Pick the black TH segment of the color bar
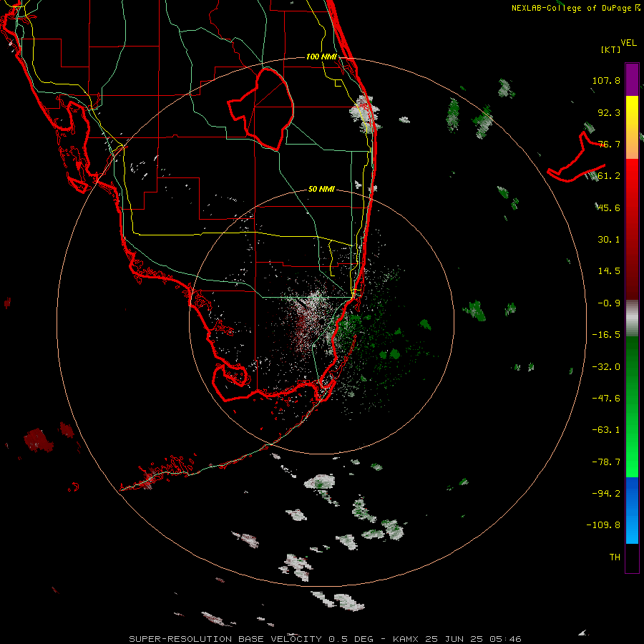The width and height of the screenshot is (644, 644). tap(632, 557)
